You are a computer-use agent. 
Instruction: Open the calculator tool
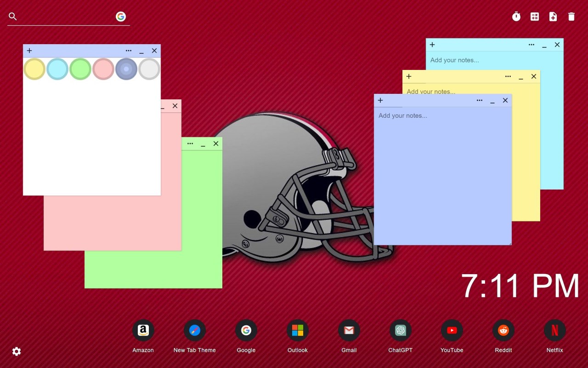pos(535,17)
